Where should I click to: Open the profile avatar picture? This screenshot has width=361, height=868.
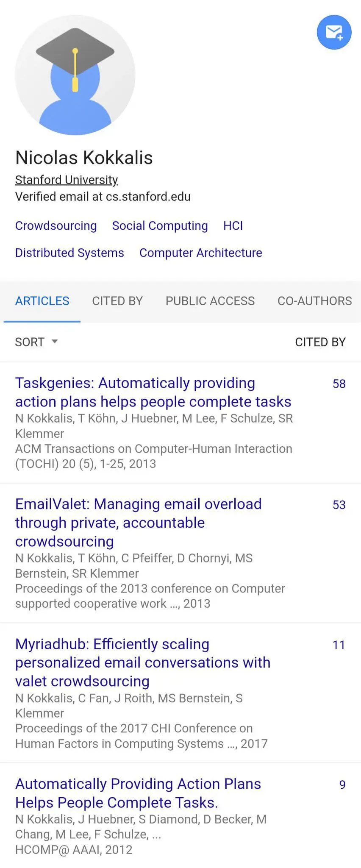[x=75, y=75]
